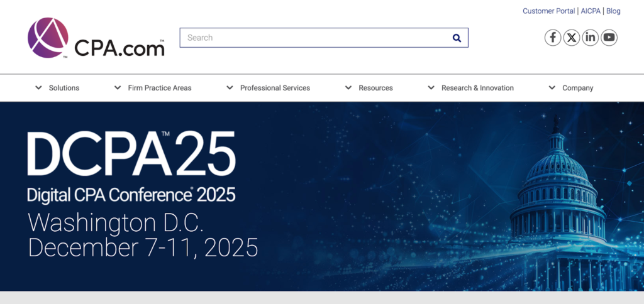Select the Company menu label

pyautogui.click(x=577, y=88)
